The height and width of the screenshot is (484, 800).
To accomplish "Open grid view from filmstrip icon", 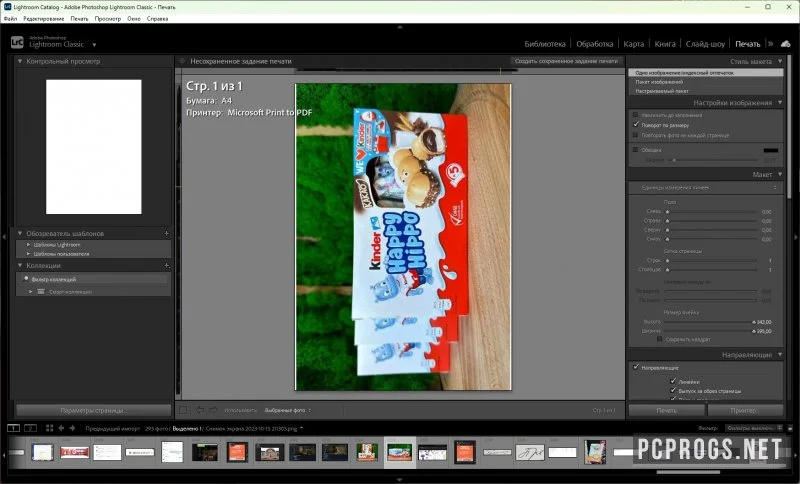I will [x=49, y=428].
